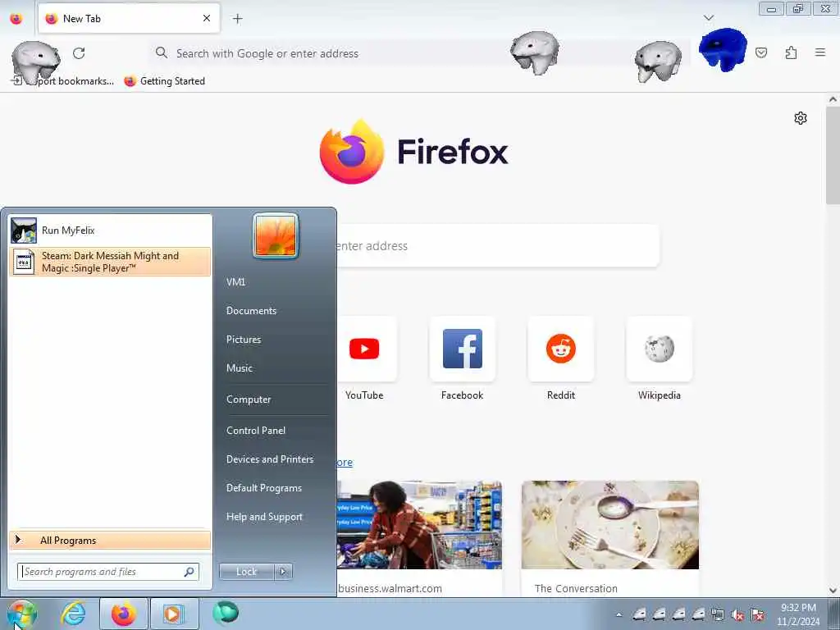The image size is (840, 630).
Task: Select the New Tab tab
Action: coord(129,19)
